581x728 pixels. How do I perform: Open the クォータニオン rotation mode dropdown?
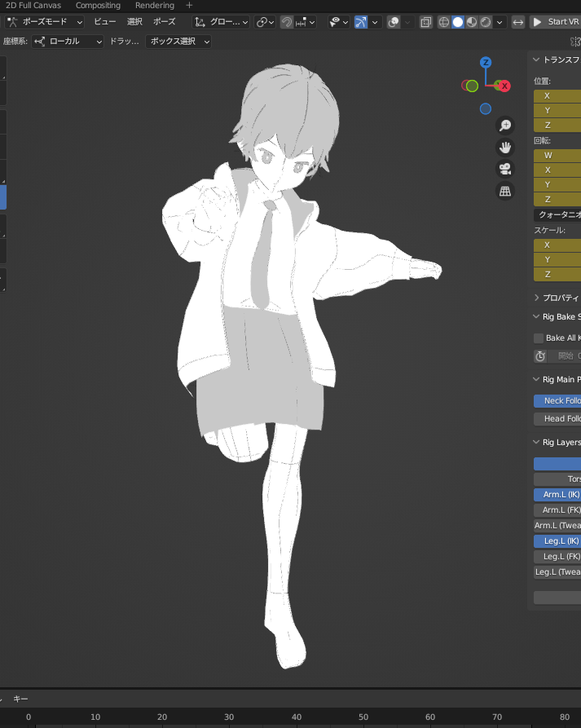557,215
